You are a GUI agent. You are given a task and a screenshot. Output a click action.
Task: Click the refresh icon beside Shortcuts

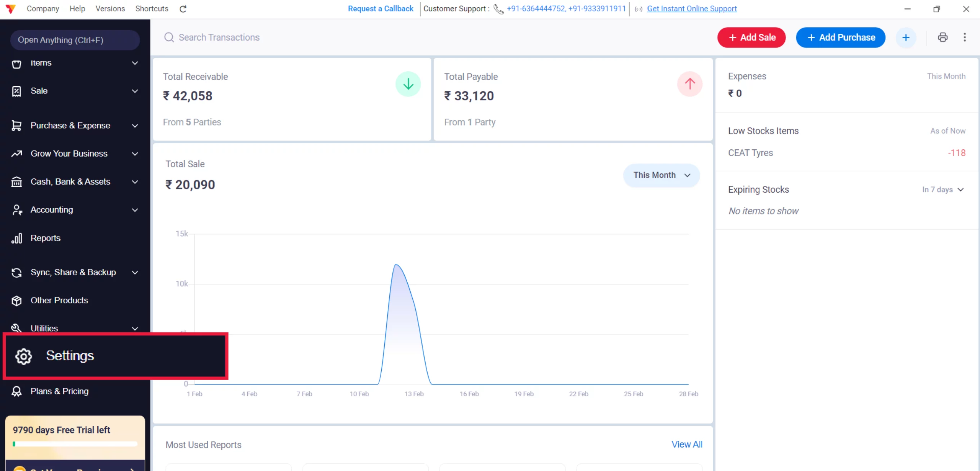(x=183, y=9)
